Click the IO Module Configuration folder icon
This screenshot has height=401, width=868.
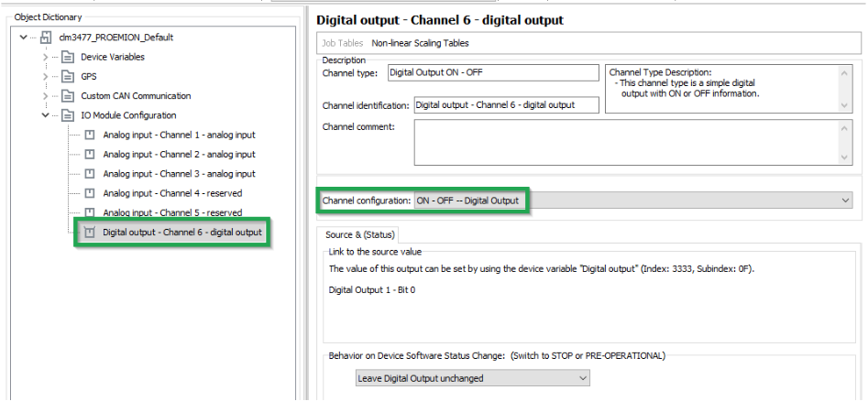coord(68,115)
